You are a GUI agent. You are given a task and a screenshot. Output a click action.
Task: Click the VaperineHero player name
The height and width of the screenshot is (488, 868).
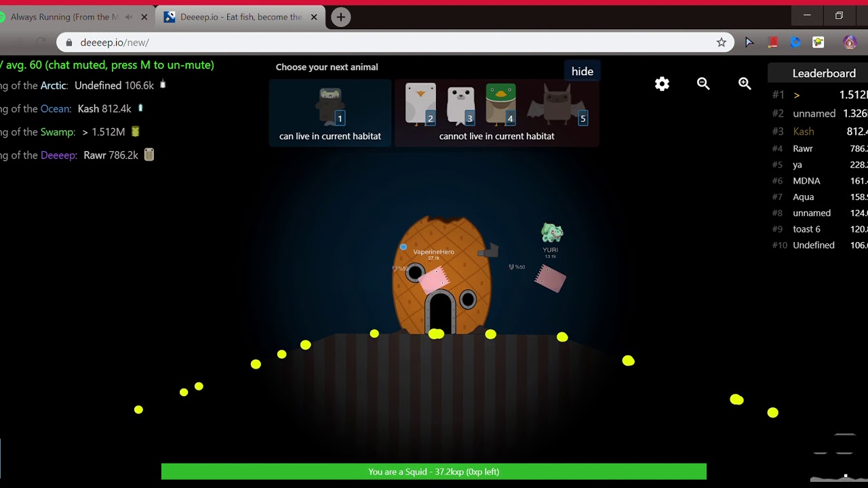pyautogui.click(x=433, y=252)
